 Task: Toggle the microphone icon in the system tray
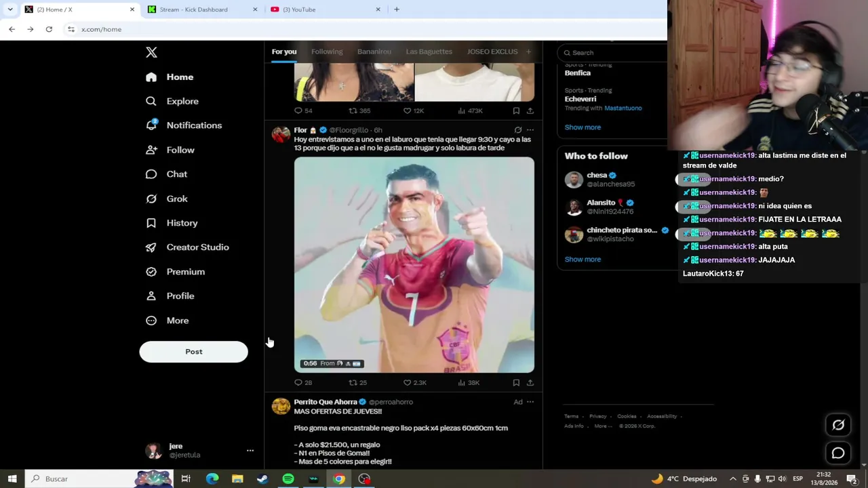pyautogui.click(x=757, y=479)
